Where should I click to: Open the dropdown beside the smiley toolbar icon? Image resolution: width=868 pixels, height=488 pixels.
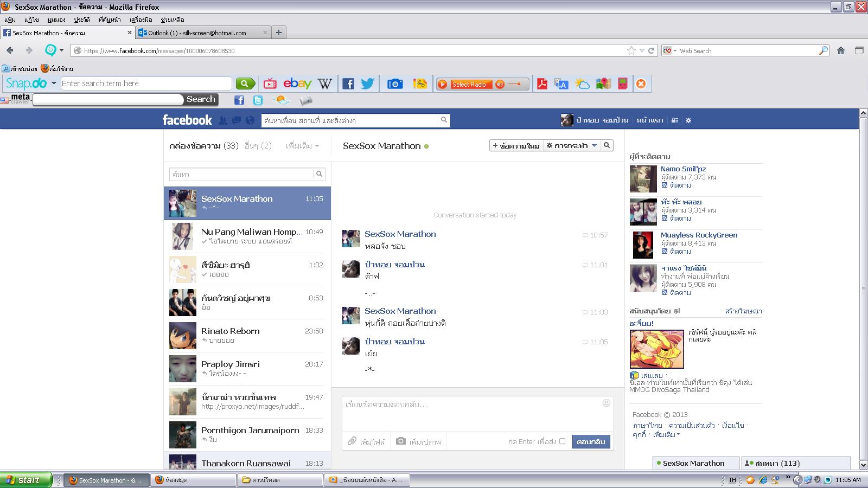click(x=61, y=50)
